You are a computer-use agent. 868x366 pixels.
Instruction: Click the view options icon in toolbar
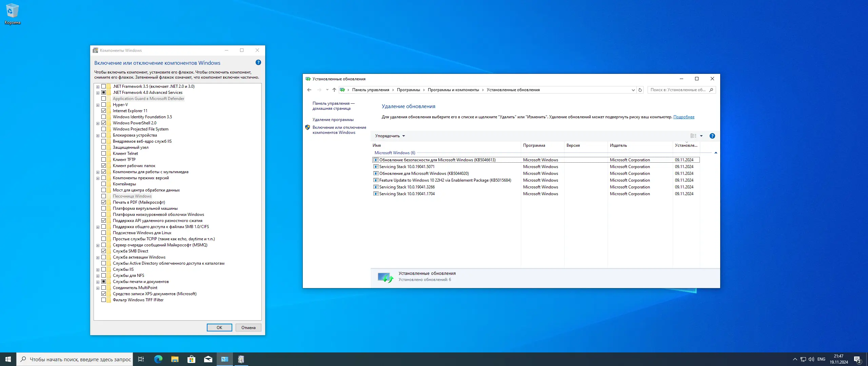coord(693,136)
